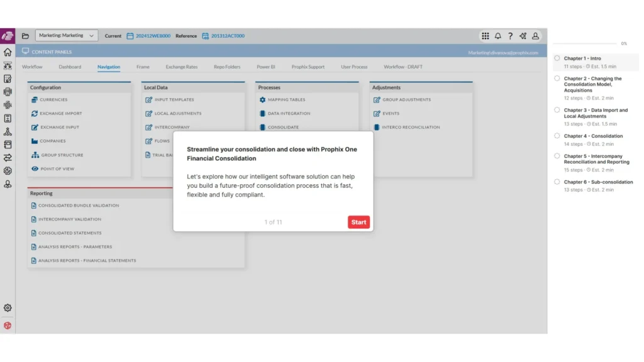Viewport: 644px width, 362px height.
Task: Open the 201312ACT000 reference link
Action: coord(228,36)
